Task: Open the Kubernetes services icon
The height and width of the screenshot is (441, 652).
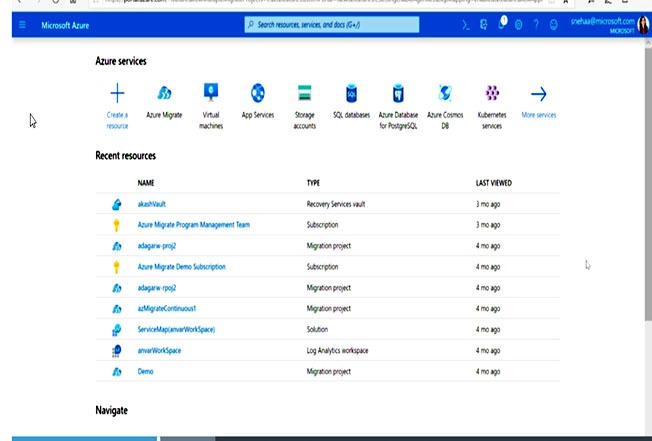Action: 492,93
